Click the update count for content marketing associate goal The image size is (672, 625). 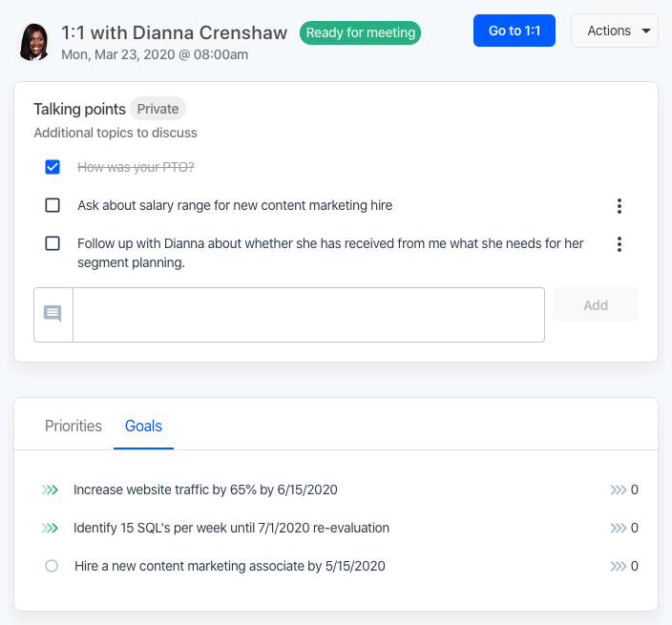point(624,566)
